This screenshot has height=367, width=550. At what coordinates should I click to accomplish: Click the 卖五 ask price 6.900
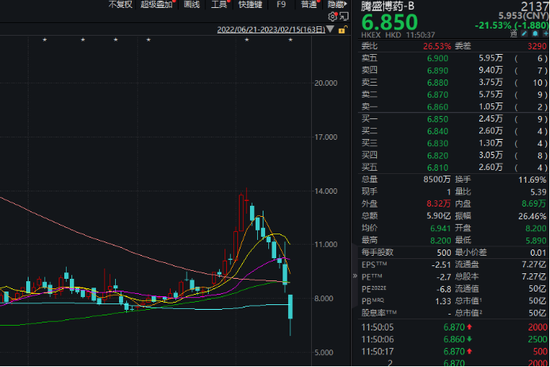click(x=437, y=59)
